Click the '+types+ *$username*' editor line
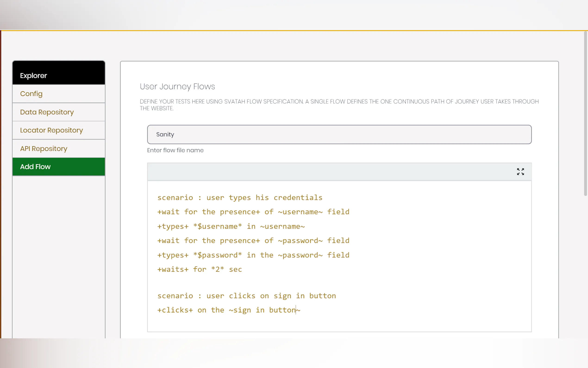588x368 pixels. tap(231, 226)
